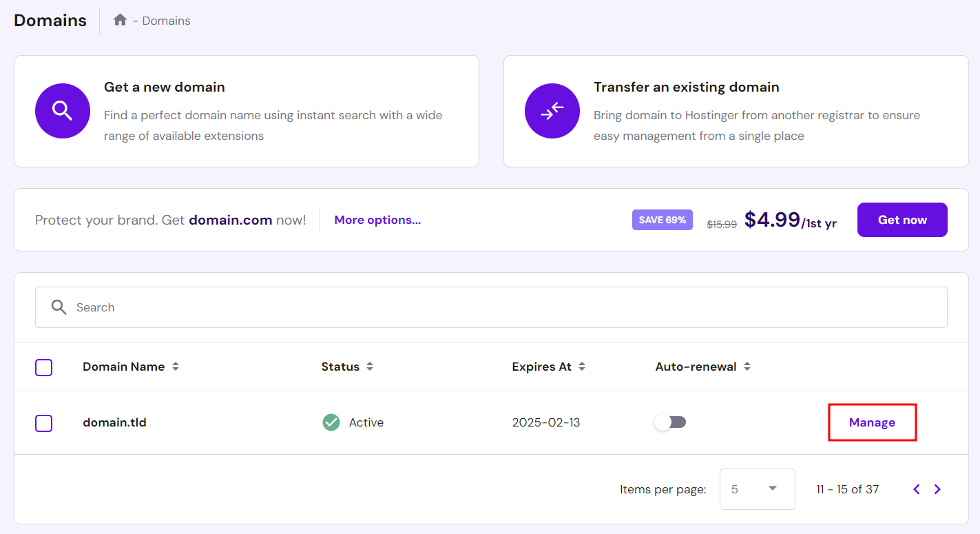Image resolution: width=980 pixels, height=534 pixels.
Task: Click the home icon in breadcrumb
Action: [120, 21]
